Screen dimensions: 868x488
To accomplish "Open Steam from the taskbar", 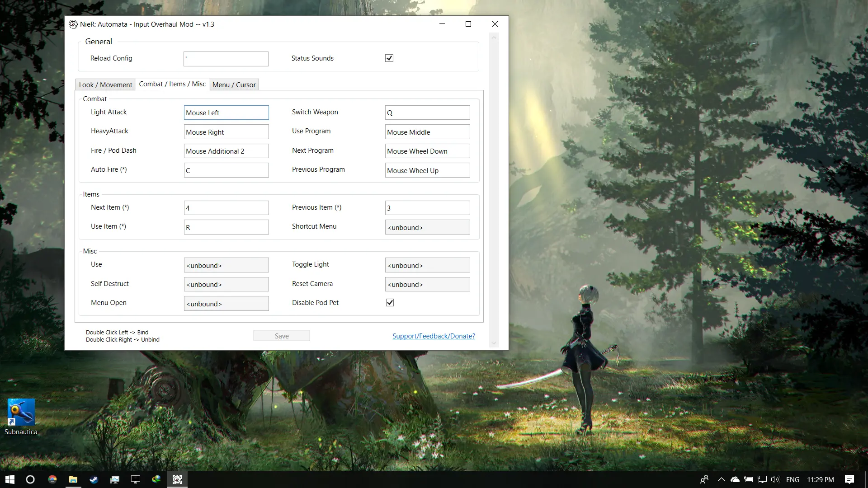I will (x=94, y=479).
